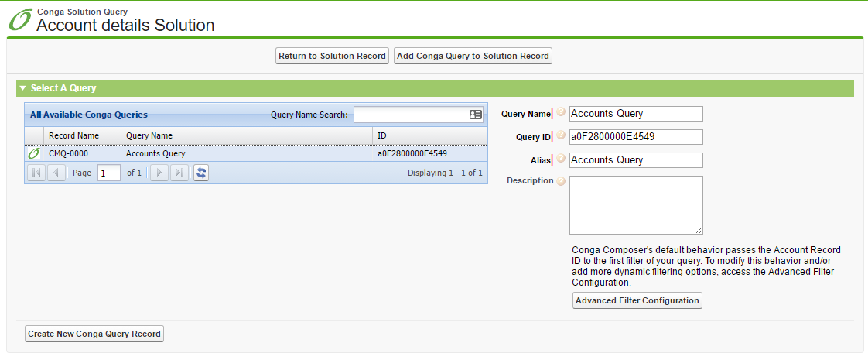This screenshot has height=360, width=868.
Task: Collapse the Select A Query section
Action: click(23, 88)
